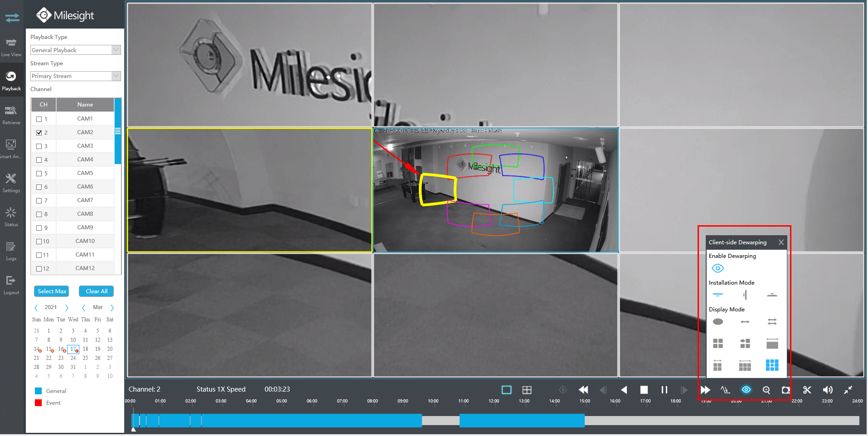Go to previous month in calendar
The height and width of the screenshot is (436, 868).
coord(83,308)
